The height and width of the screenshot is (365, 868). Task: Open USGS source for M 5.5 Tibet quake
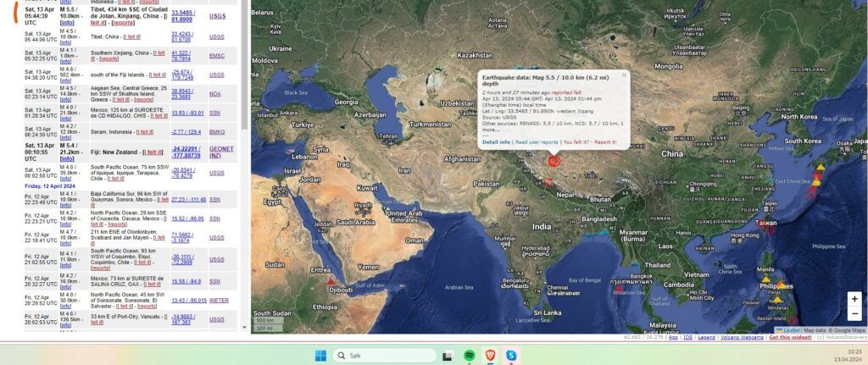pos(217,16)
